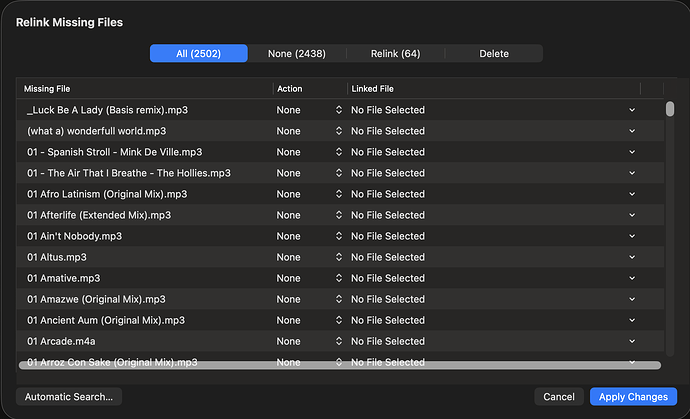Click the Automatic Search... button
The image size is (690, 419).
pyautogui.click(x=69, y=397)
